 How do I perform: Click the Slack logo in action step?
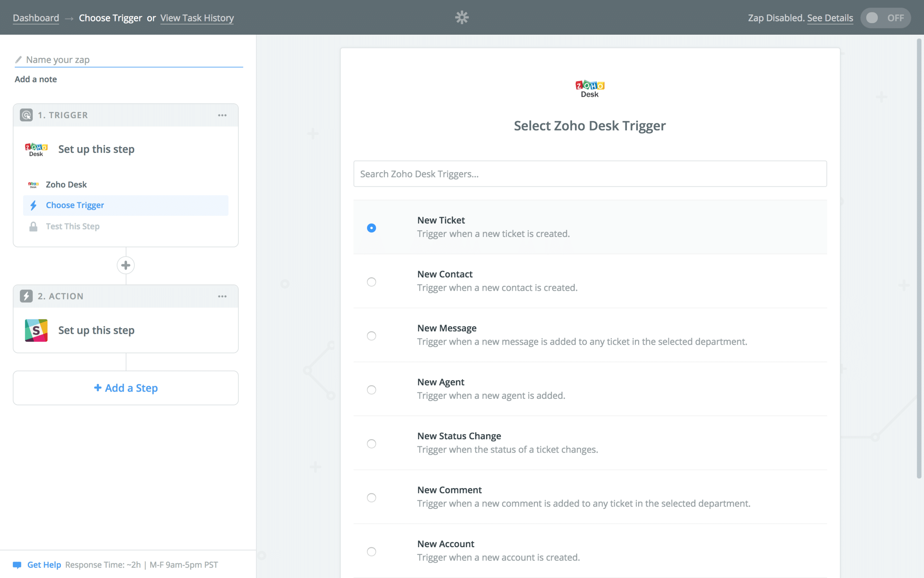point(36,330)
